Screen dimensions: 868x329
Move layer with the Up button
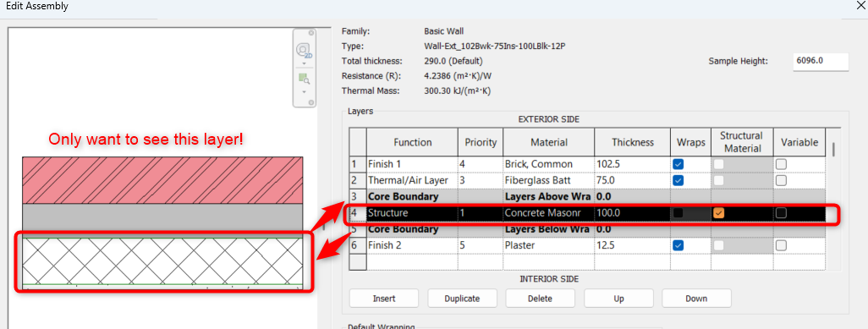tap(618, 298)
